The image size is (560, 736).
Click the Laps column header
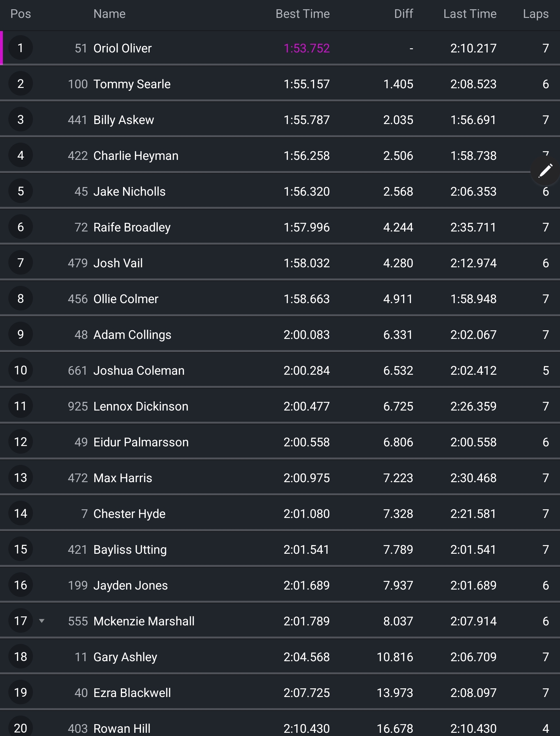click(535, 14)
